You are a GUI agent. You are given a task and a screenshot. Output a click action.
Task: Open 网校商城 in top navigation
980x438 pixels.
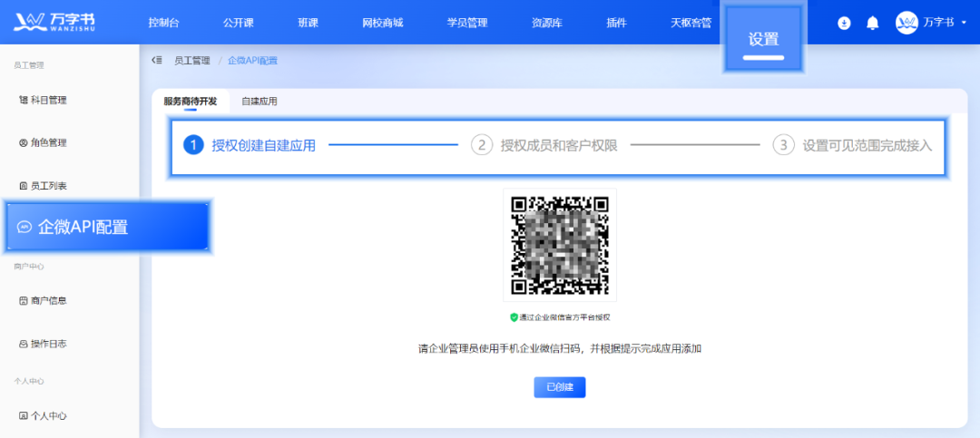click(383, 23)
